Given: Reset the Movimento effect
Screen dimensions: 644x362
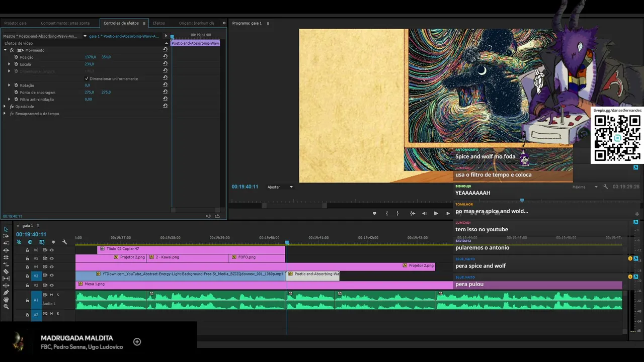Looking at the screenshot, I should (165, 50).
